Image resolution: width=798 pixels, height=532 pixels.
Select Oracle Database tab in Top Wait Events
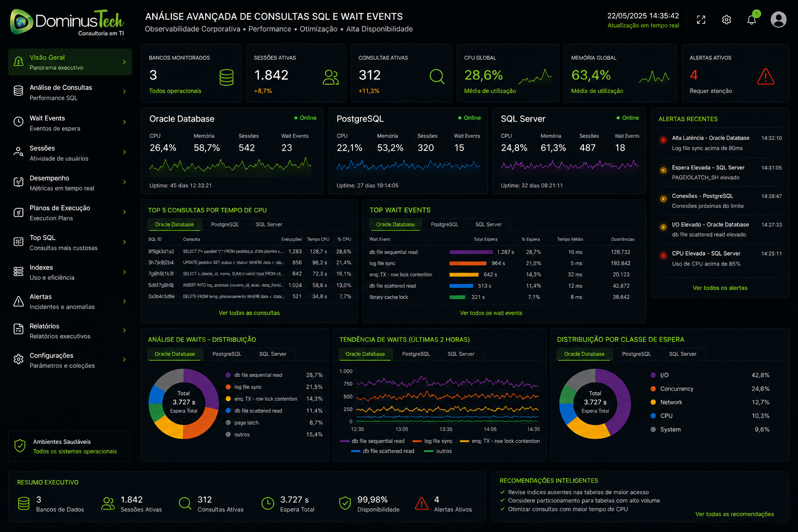click(395, 224)
